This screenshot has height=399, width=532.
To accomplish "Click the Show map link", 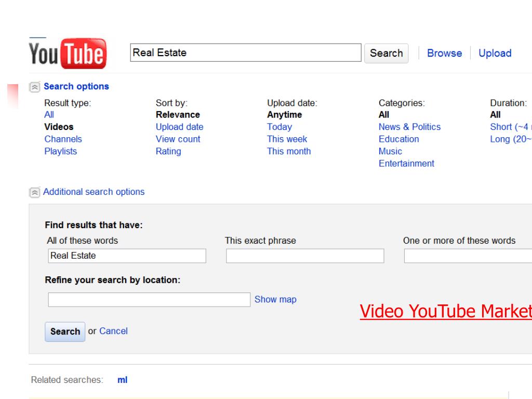I will tap(275, 299).
